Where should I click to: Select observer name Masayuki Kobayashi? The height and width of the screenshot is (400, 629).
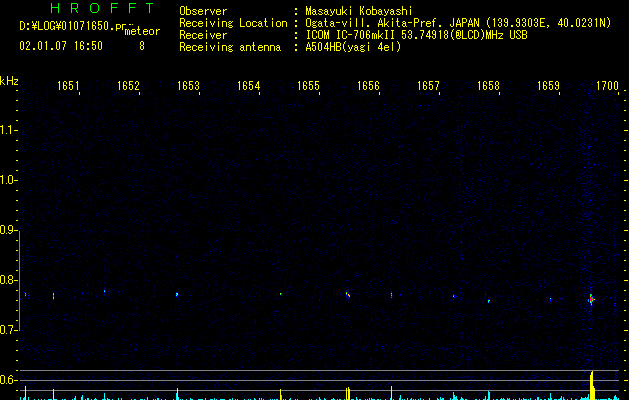[359, 11]
